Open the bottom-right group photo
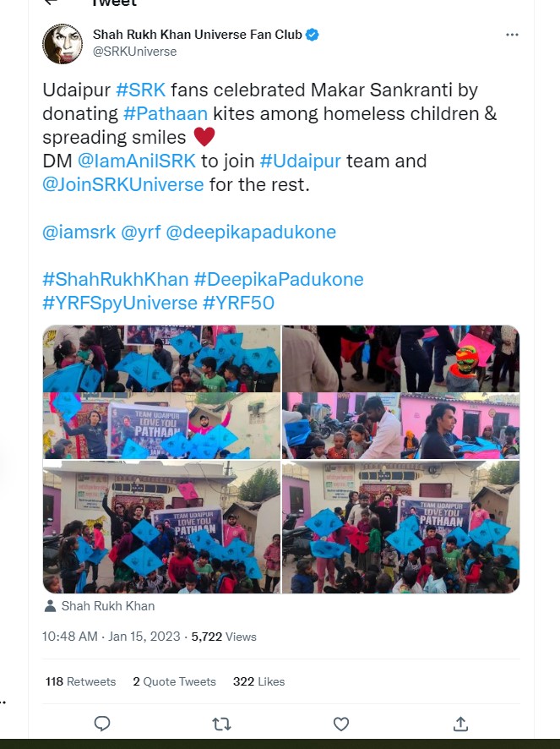560x749 pixels. [x=401, y=527]
